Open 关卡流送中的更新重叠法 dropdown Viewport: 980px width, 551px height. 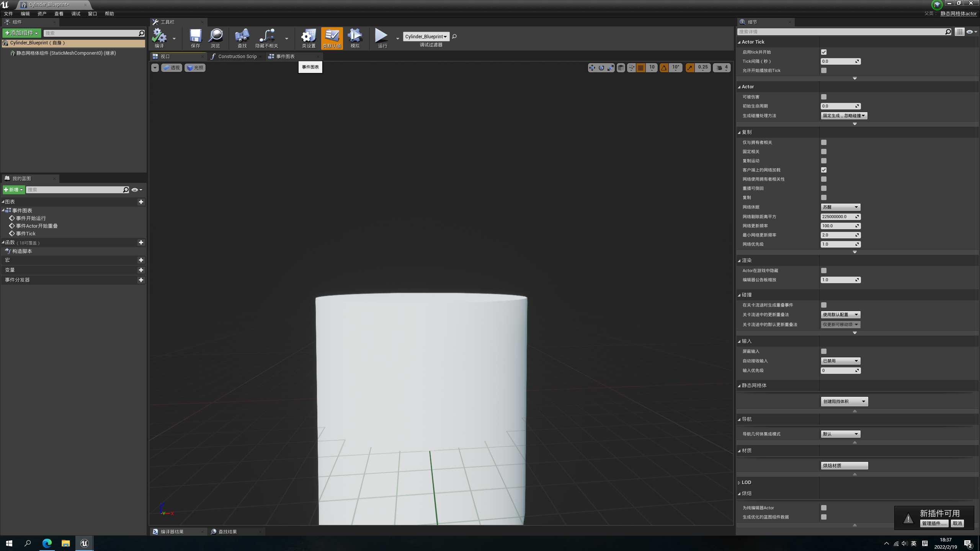click(841, 315)
